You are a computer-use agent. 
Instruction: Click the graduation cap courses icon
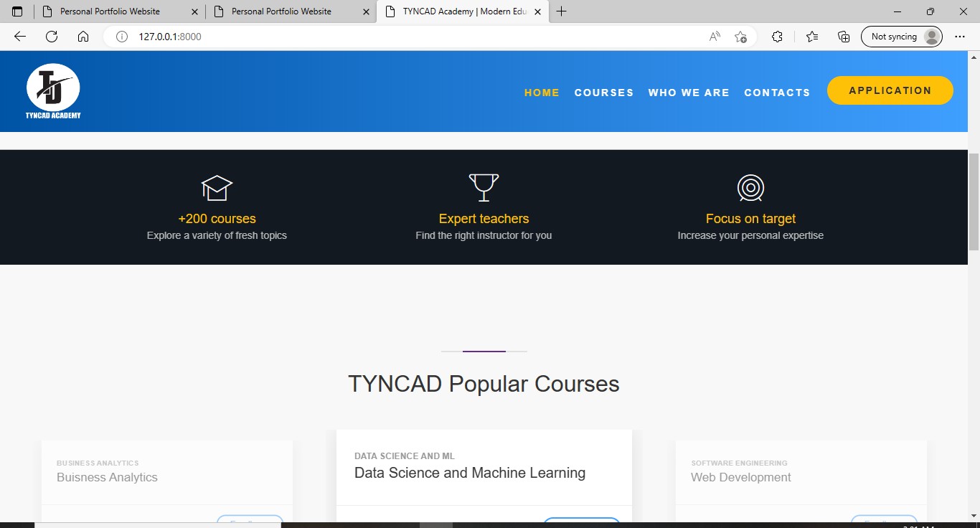217,188
